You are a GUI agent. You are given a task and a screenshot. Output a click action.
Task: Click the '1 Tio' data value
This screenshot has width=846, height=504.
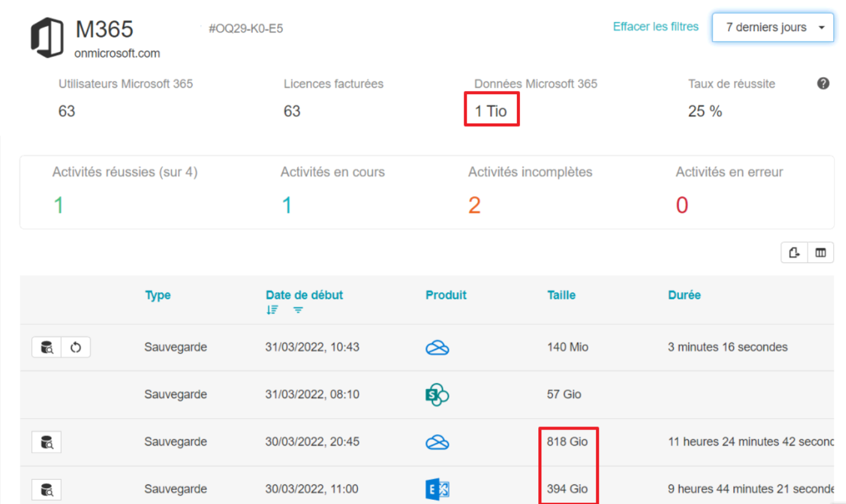pos(491,111)
